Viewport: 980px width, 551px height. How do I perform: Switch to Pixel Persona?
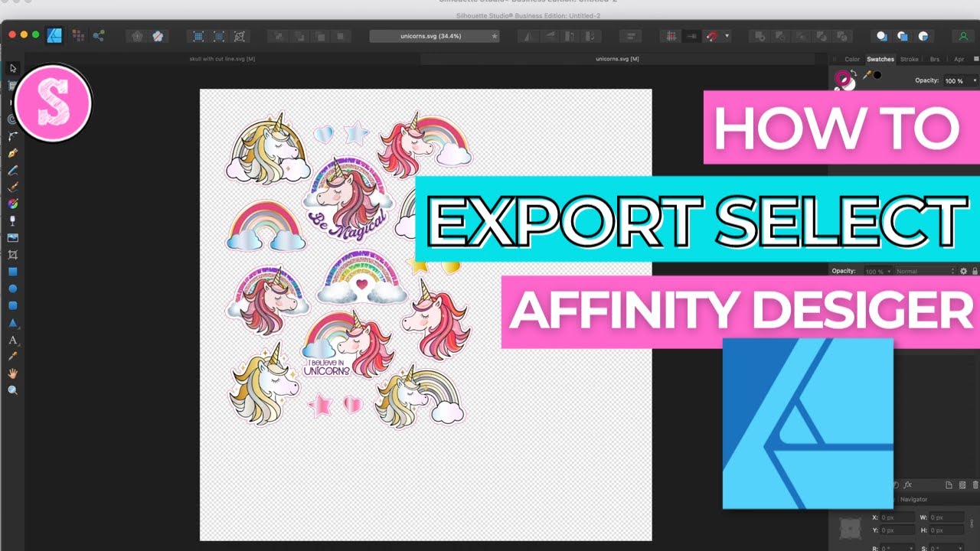[x=78, y=35]
